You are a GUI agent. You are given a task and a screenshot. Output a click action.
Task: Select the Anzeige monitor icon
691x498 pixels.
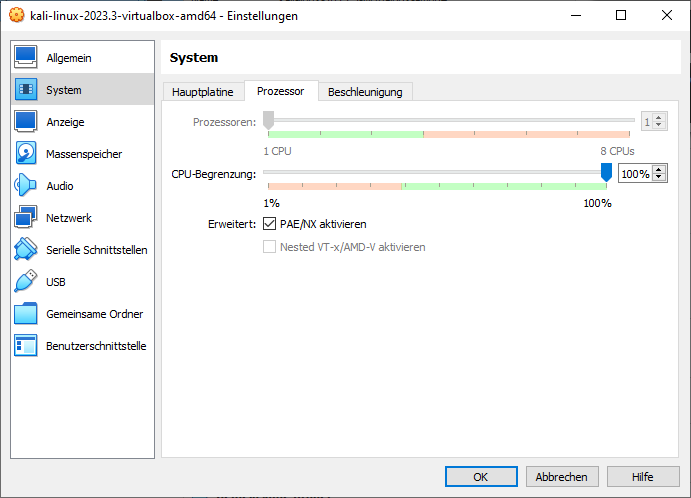[26, 122]
